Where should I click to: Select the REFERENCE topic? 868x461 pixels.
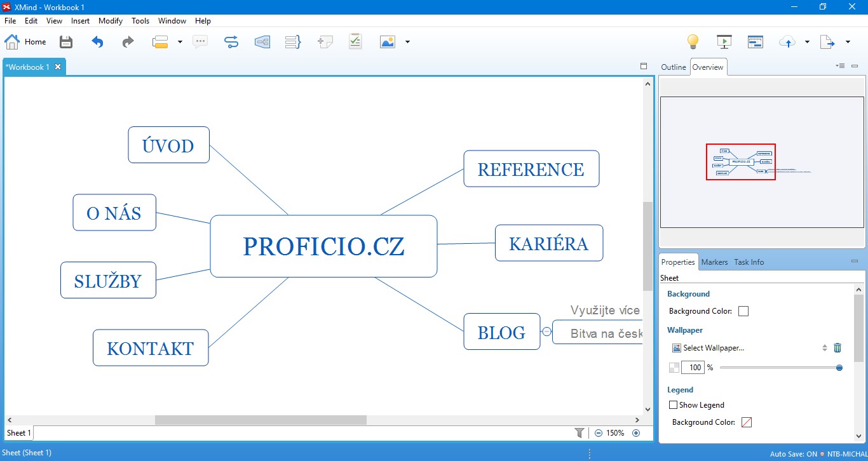click(x=531, y=169)
